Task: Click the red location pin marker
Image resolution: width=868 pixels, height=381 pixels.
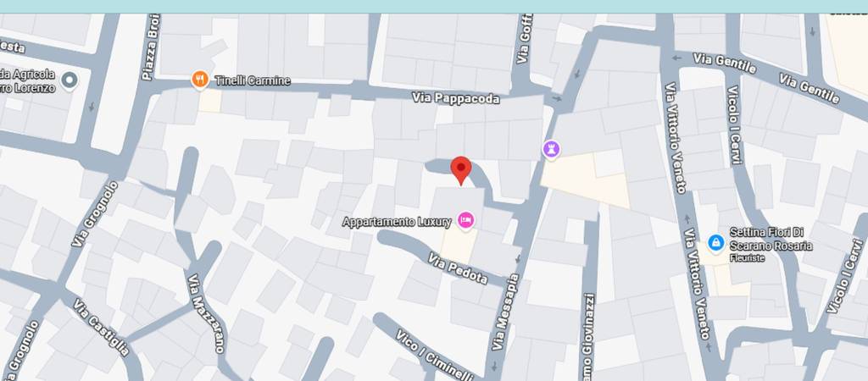Action: tap(460, 170)
